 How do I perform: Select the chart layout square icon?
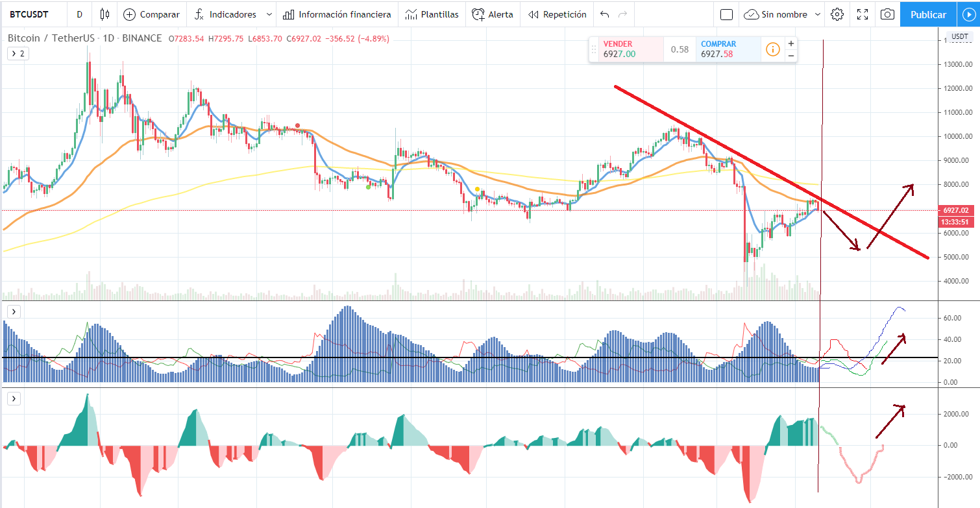727,14
